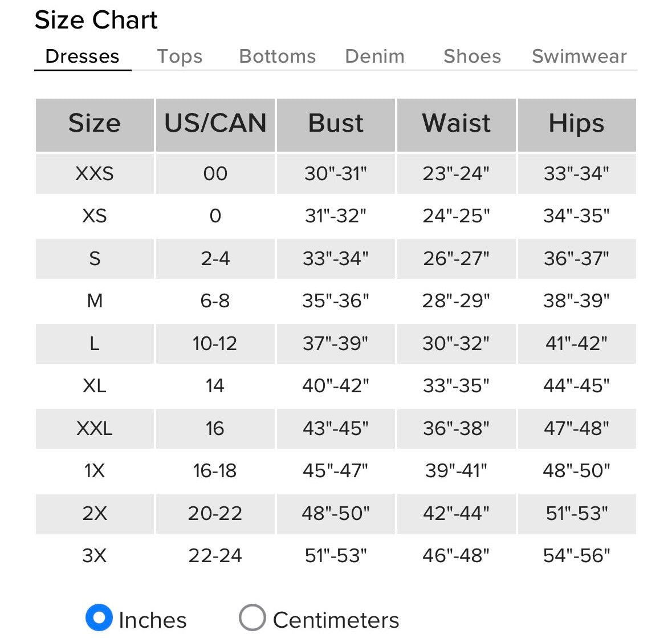Open the Shoes size tab
The image size is (672, 638).
click(472, 56)
